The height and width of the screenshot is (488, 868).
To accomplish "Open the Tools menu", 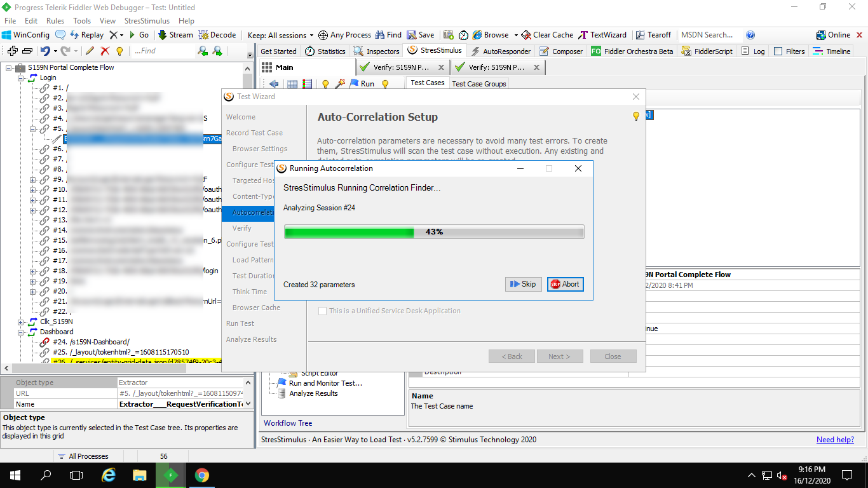I will (x=82, y=21).
